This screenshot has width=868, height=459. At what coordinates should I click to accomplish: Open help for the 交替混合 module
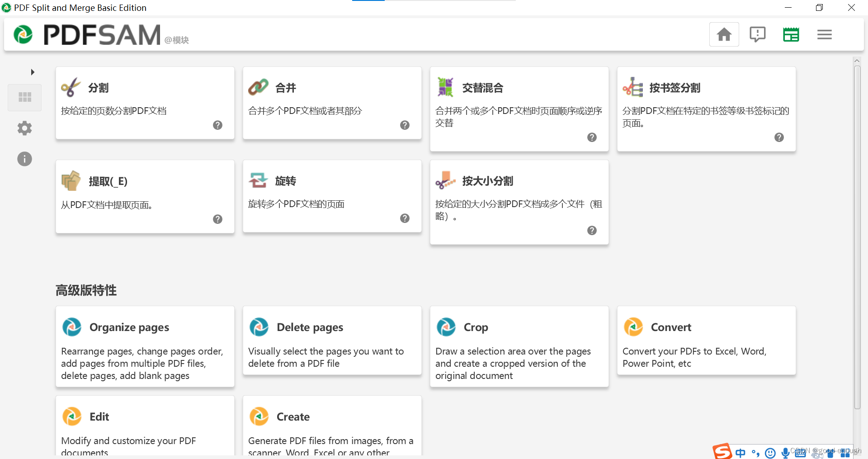click(592, 137)
